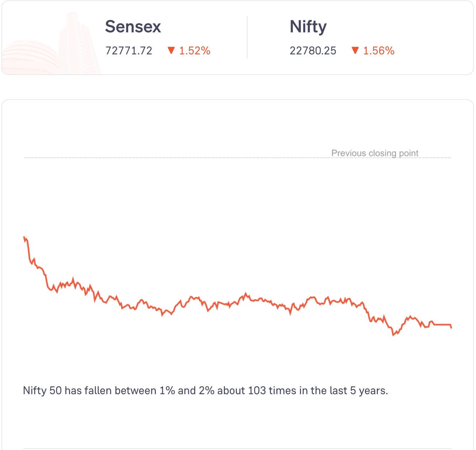Click the vertical divider between Sensex and Nifty
Image resolution: width=476 pixels, height=450 pixels.
tap(247, 37)
